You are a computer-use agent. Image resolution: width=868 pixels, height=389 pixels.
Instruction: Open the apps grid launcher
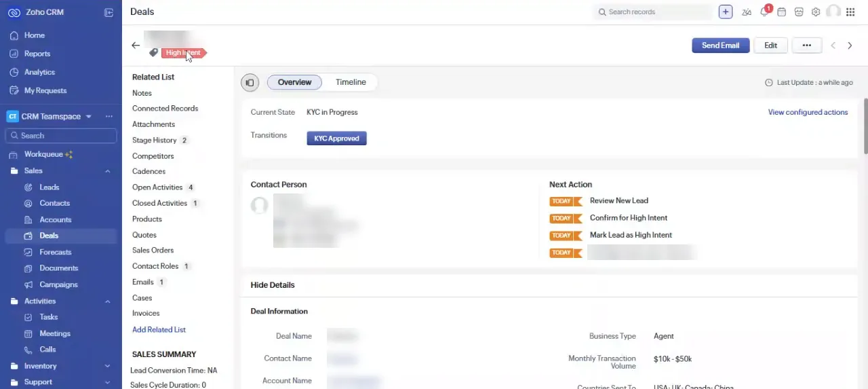pyautogui.click(x=850, y=12)
